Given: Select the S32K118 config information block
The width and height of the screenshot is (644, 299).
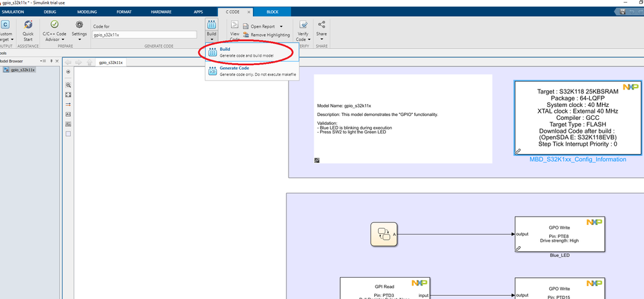Looking at the screenshot, I should coord(578,118).
